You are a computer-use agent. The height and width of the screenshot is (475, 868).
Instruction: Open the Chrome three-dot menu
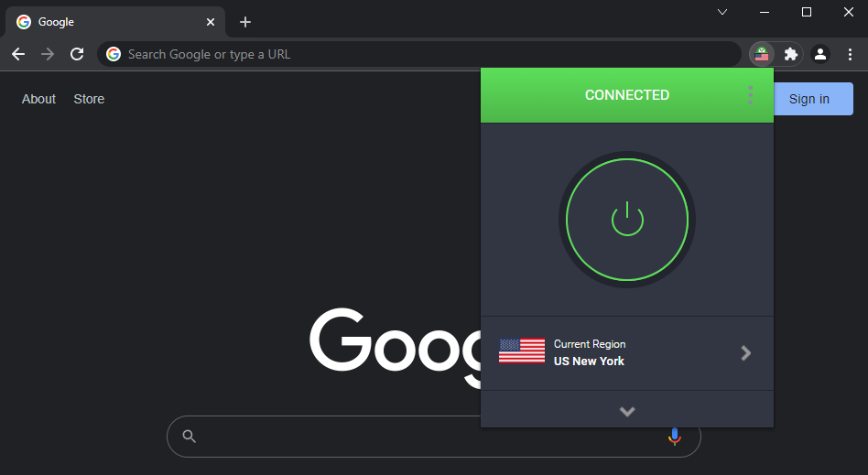pos(849,54)
